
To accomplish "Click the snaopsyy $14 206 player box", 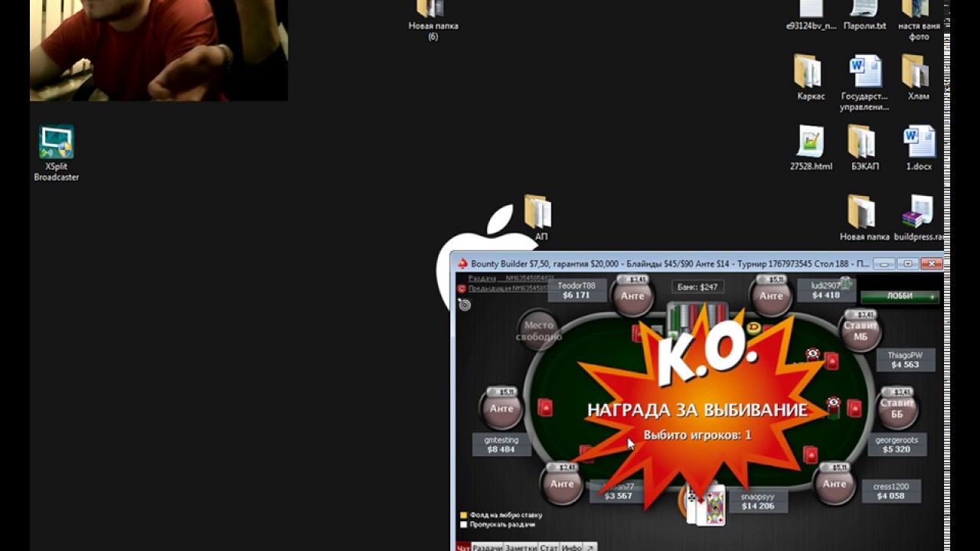I will (757, 501).
